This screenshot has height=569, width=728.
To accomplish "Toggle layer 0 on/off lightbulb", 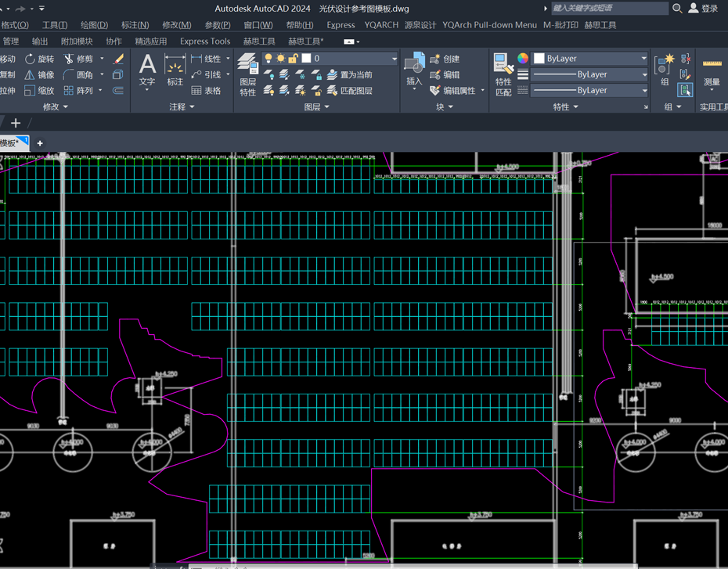I will (x=268, y=58).
